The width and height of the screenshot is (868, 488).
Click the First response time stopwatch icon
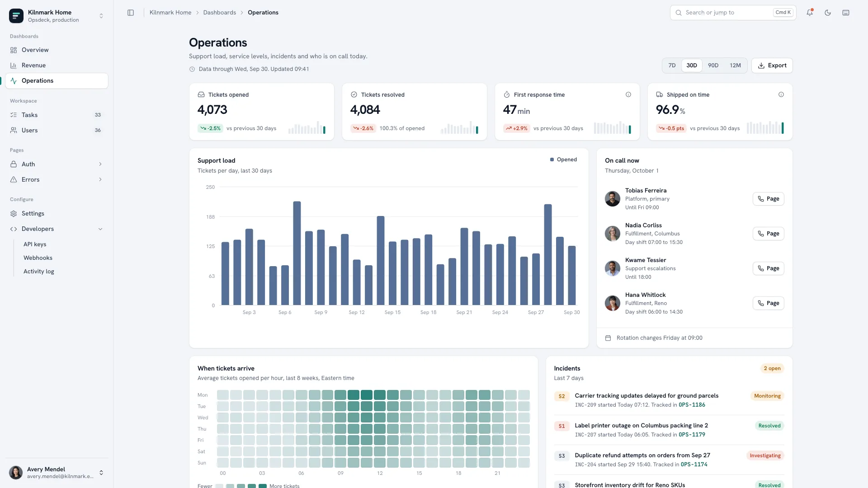tap(507, 95)
